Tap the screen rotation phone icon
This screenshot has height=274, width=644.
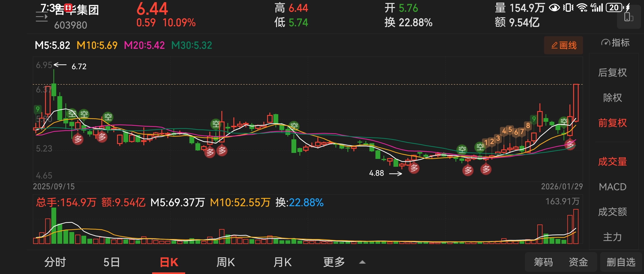click(629, 18)
